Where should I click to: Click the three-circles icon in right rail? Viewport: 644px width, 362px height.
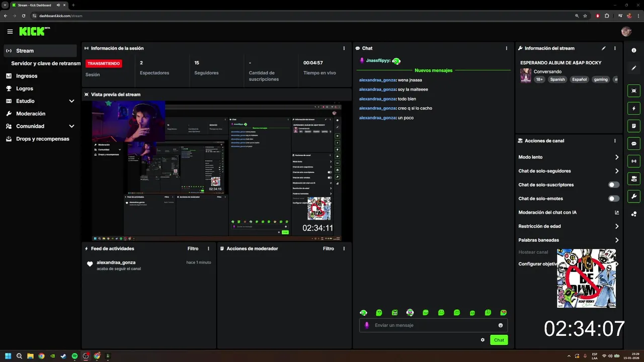click(634, 214)
